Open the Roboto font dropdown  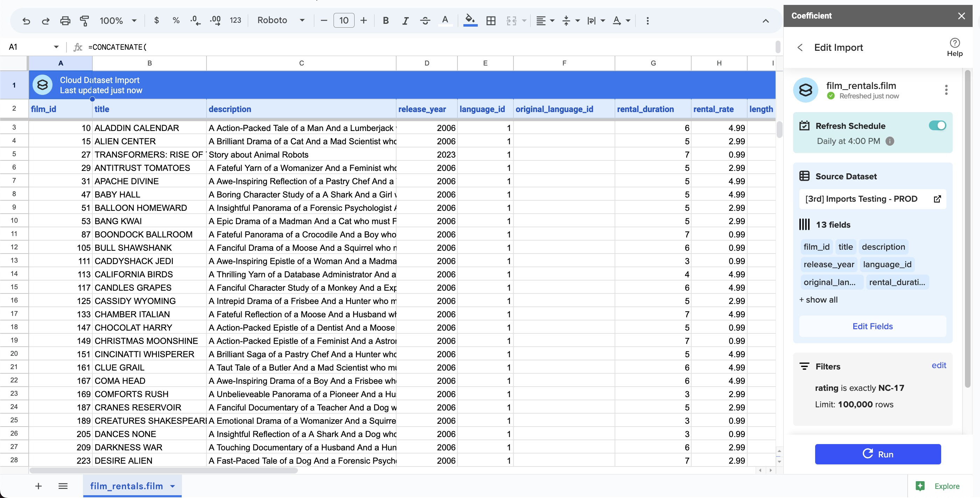click(281, 20)
